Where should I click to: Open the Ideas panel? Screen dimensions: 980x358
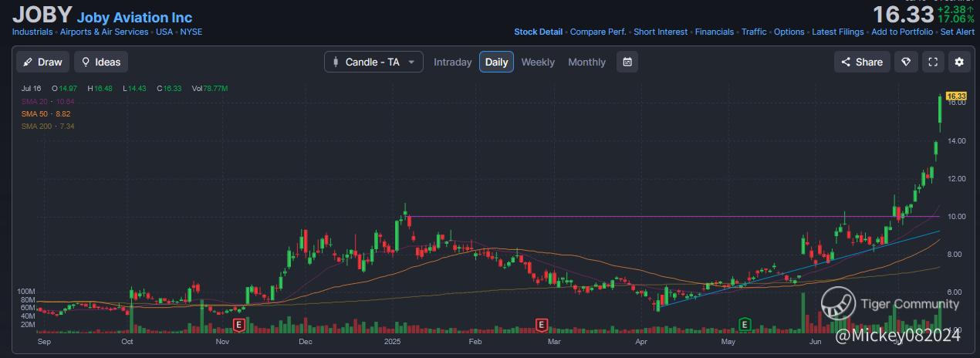101,62
